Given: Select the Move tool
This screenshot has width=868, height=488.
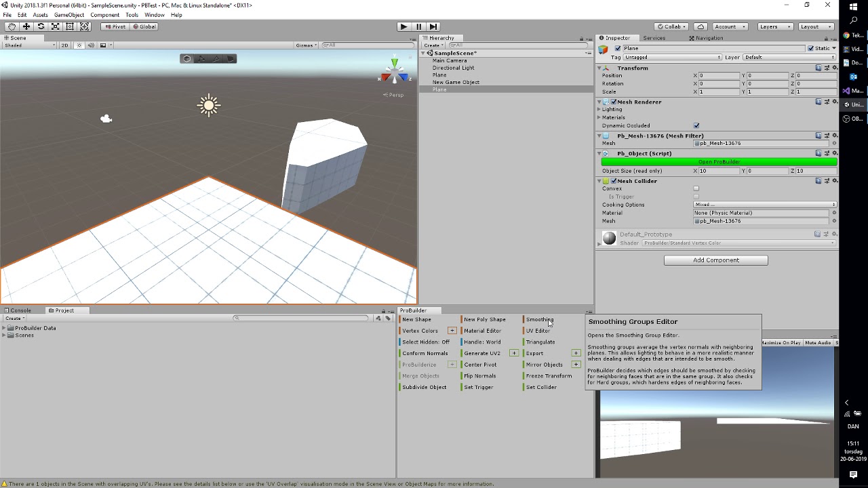Looking at the screenshot, I should (x=26, y=26).
